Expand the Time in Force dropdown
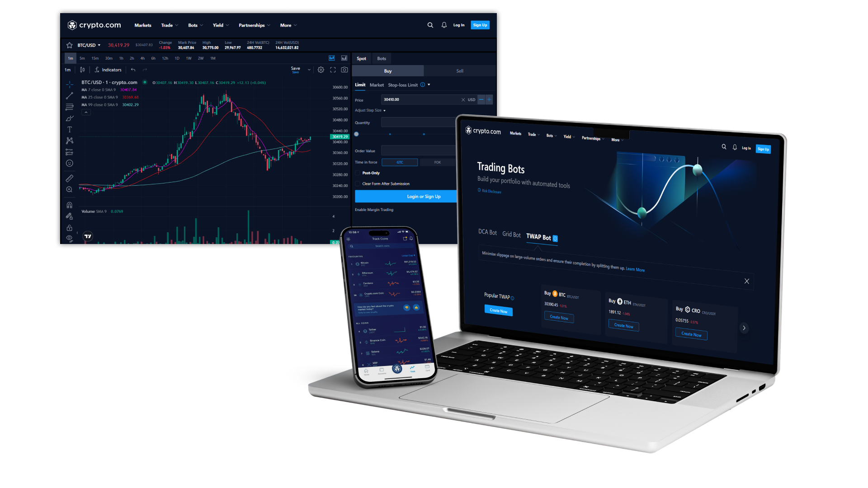 pos(399,161)
